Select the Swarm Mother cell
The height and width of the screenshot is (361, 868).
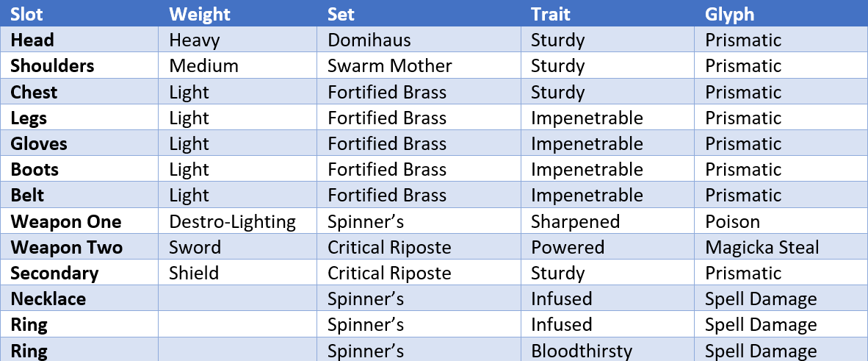(390, 66)
